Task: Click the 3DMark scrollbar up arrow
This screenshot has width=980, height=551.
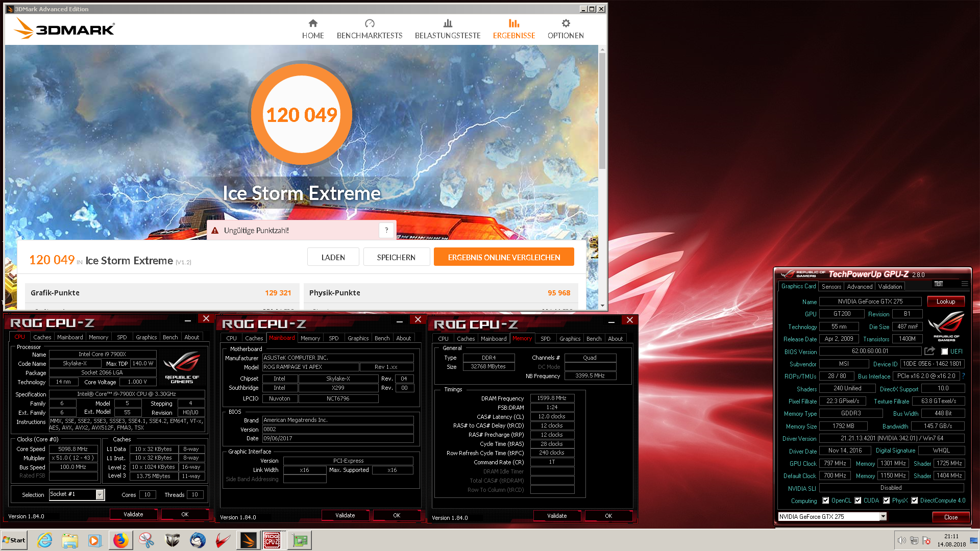Action: click(x=602, y=49)
